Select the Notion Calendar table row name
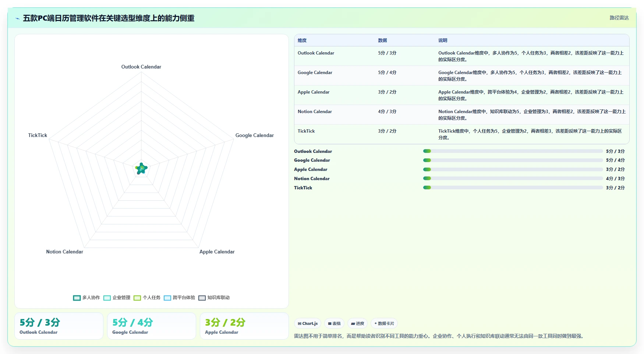Screen dimensions: 644x354 point(315,112)
